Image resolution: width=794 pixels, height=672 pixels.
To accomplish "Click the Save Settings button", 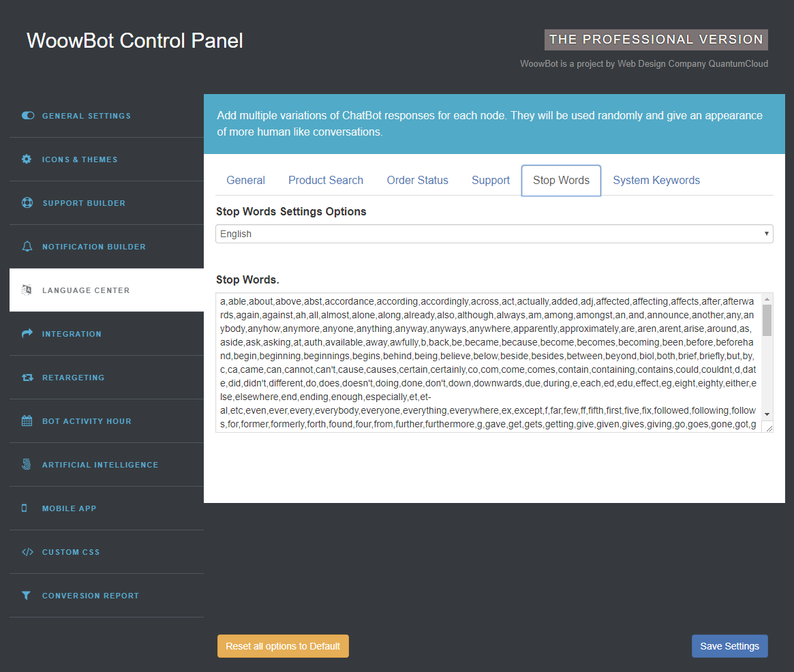I will pos(730,646).
